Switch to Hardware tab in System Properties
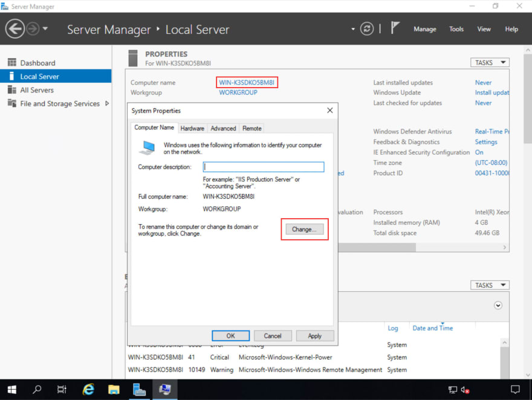 (x=192, y=129)
